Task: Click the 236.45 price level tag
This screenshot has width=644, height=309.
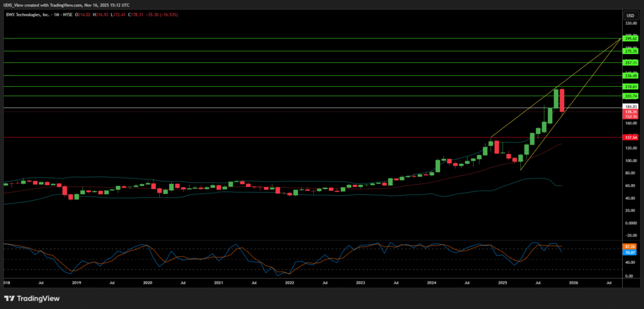Action: (631, 75)
